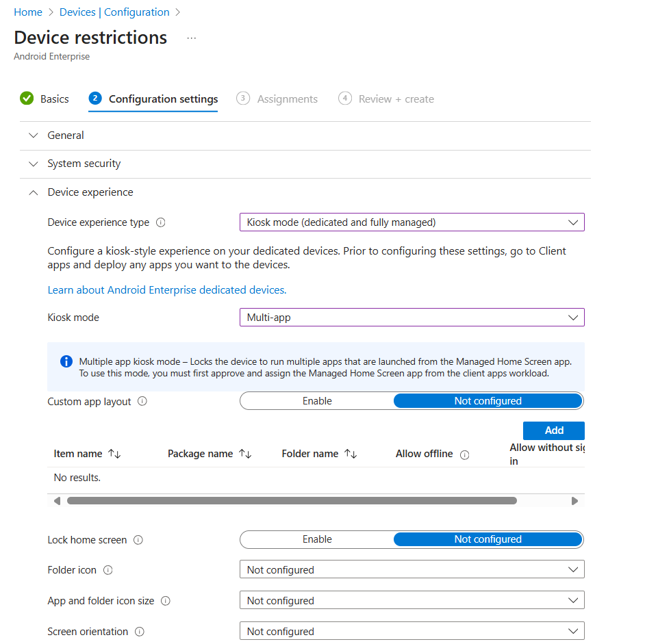645x644 pixels.
Task: Click info icon for App and folder icon size
Action: click(166, 601)
